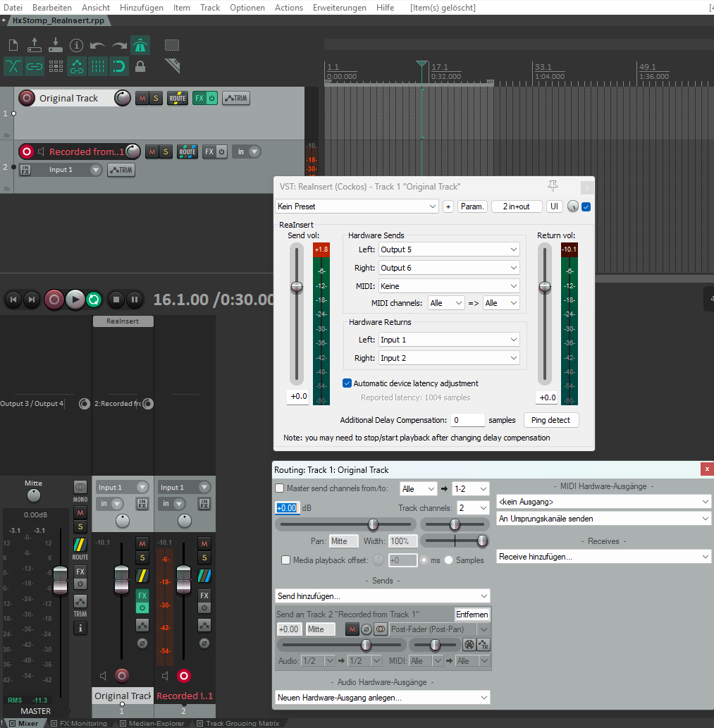Click the Undo arrow icon

pyautogui.click(x=97, y=46)
